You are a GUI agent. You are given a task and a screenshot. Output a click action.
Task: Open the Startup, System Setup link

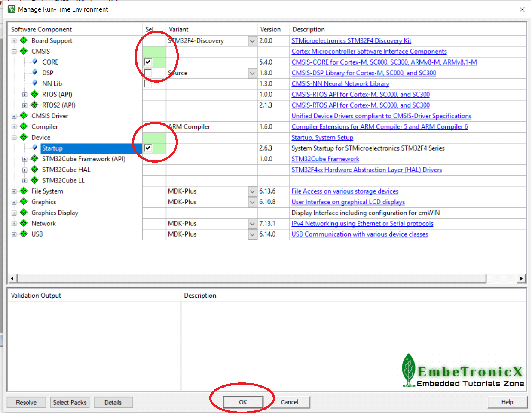(322, 137)
